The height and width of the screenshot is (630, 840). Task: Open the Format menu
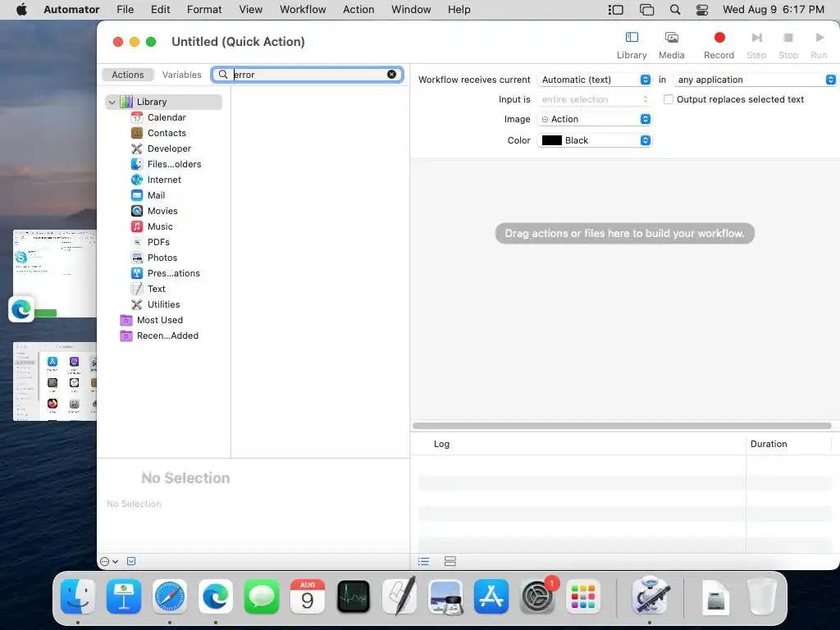[204, 10]
